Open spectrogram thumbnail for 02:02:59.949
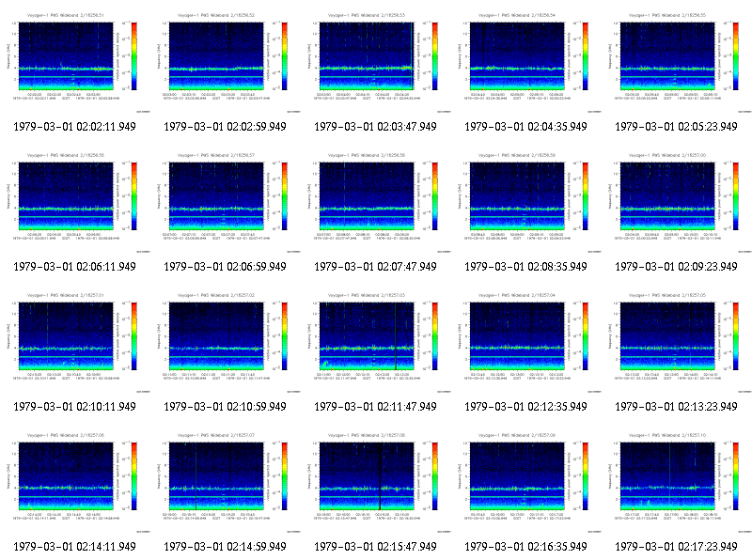This screenshot has width=752, height=560. pyautogui.click(x=226, y=62)
